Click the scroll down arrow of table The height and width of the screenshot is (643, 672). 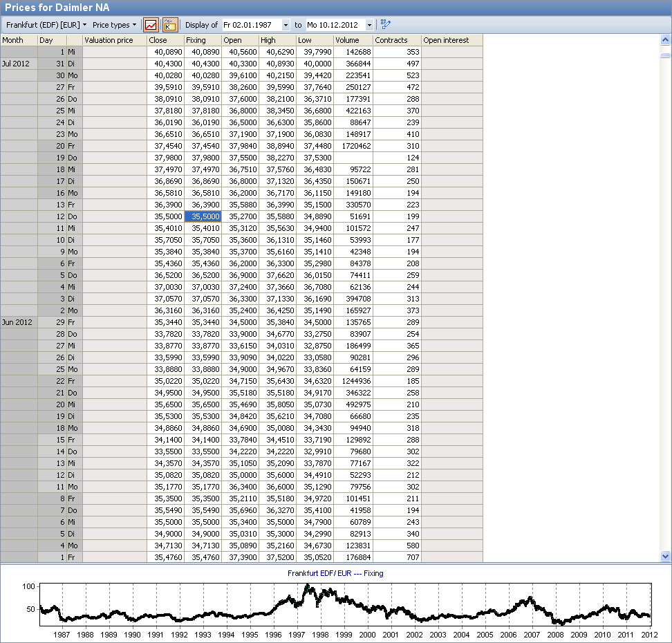click(x=665, y=556)
